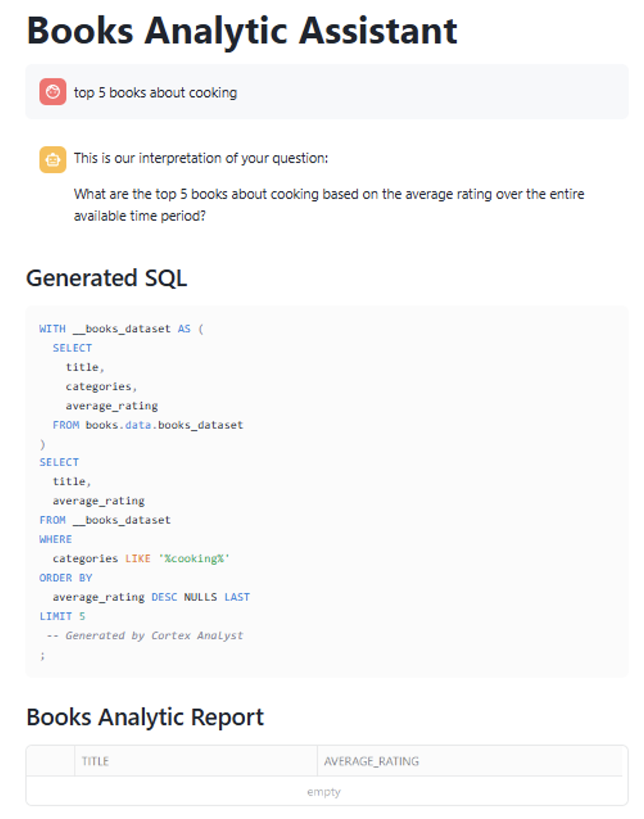Click the 'This is our interpretation' text
This screenshot has width=644, height=819.
click(201, 159)
